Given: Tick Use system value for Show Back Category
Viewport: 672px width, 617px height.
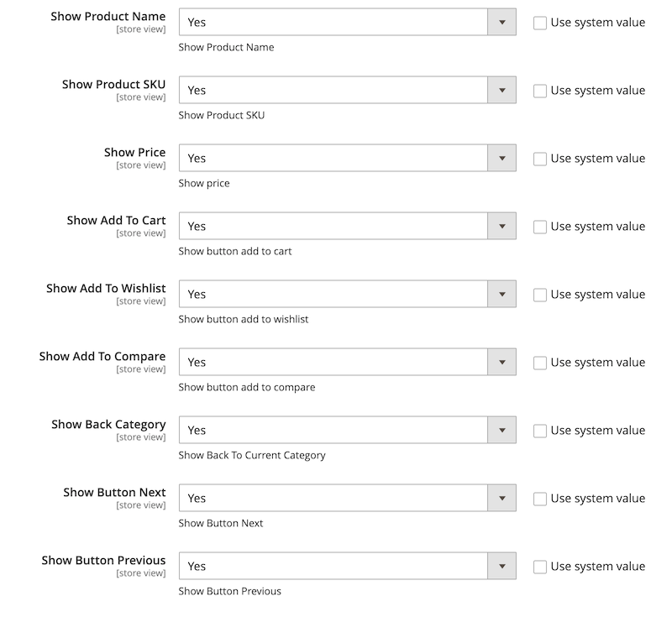Looking at the screenshot, I should point(540,431).
